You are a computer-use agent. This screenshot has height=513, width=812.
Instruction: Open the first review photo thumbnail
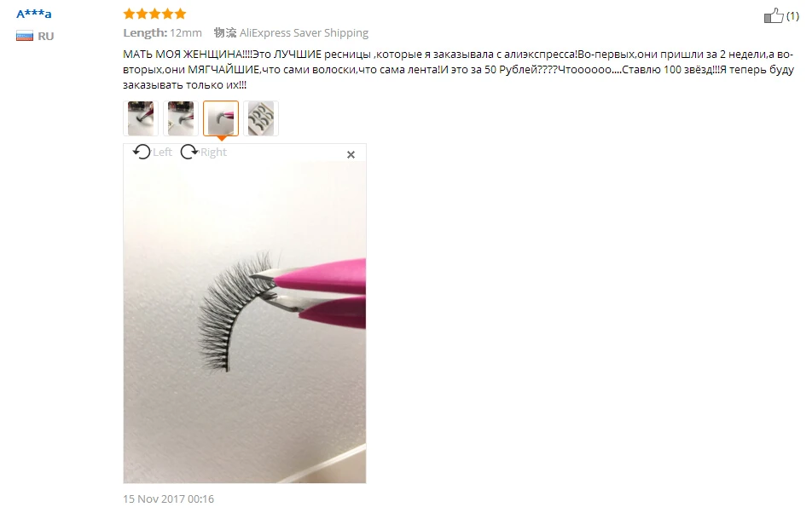click(141, 118)
